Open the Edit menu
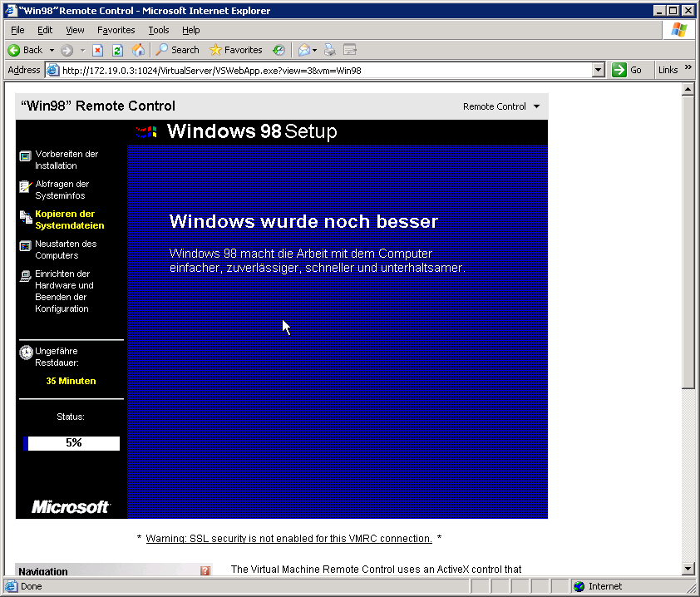700x597 pixels. 45,30
